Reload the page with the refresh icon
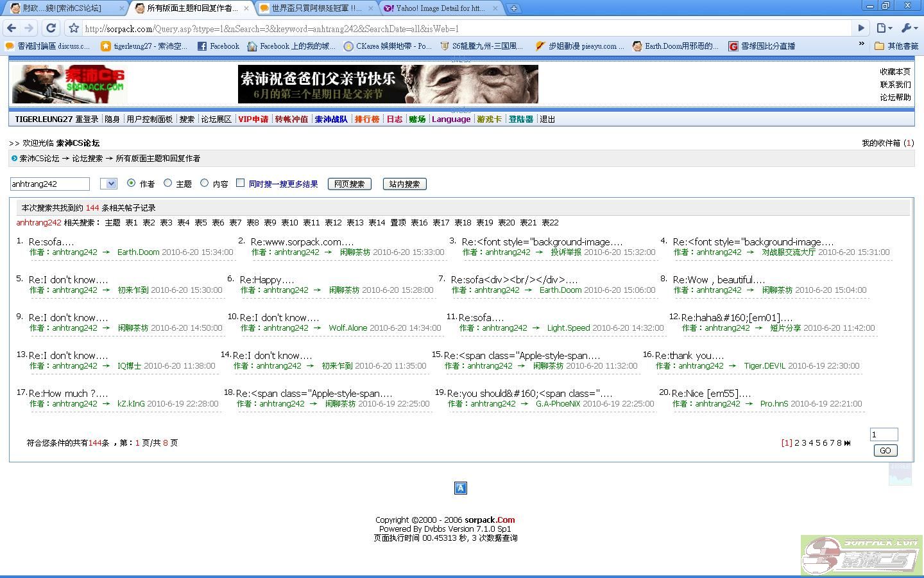924x578 pixels. tap(51, 28)
